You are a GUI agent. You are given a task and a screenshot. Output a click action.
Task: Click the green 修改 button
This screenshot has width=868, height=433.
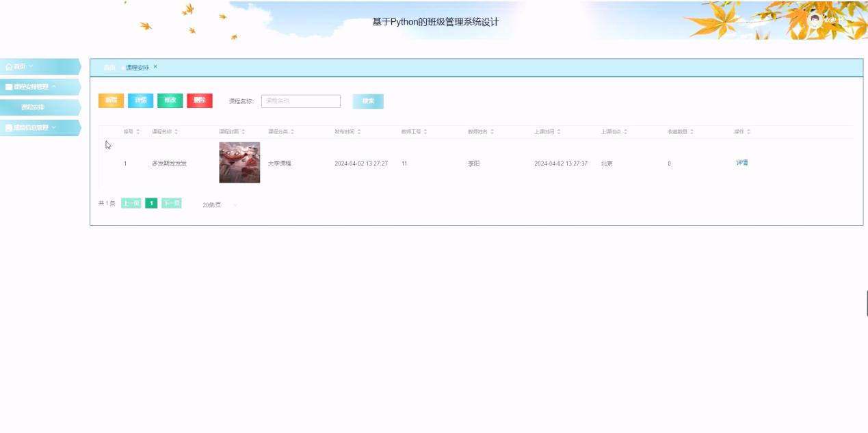coord(170,101)
